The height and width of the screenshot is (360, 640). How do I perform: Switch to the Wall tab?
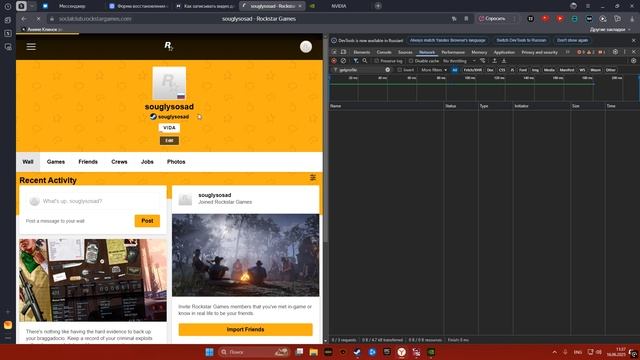(x=28, y=162)
